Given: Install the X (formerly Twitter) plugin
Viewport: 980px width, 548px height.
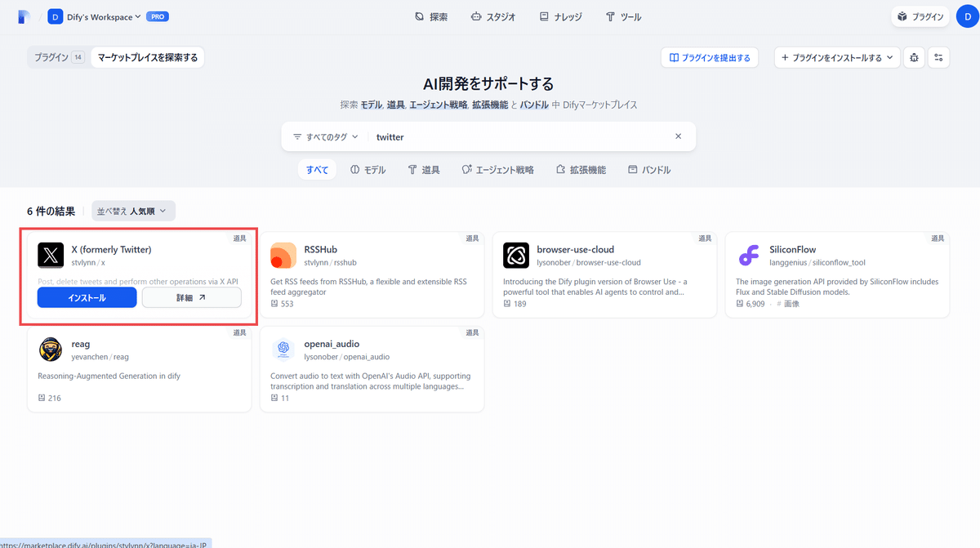Looking at the screenshot, I should point(87,297).
